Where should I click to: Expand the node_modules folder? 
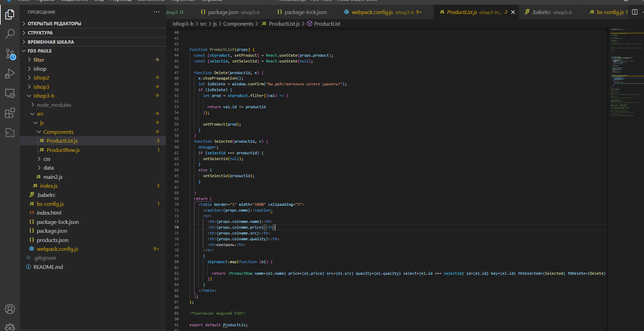click(x=32, y=105)
